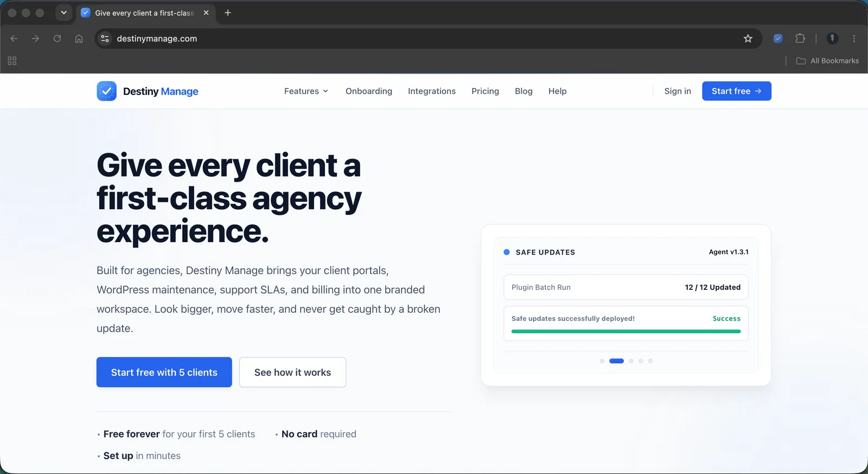Click the Destiny Manage brand name
868x474 pixels.
pos(161,91)
